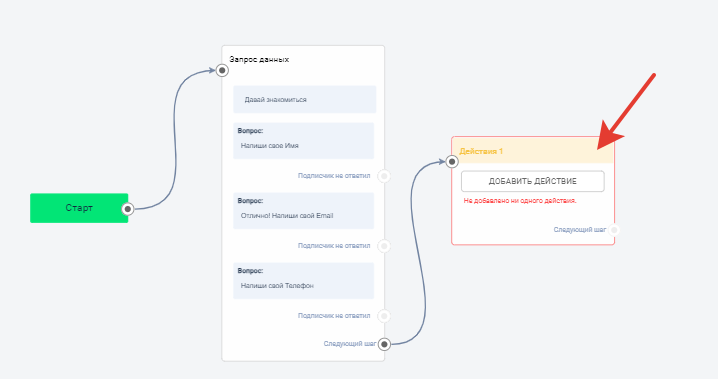The width and height of the screenshot is (718, 379).
Task: Click the Следующий шаг connector of Запрос данных
Action: pyautogui.click(x=385, y=344)
